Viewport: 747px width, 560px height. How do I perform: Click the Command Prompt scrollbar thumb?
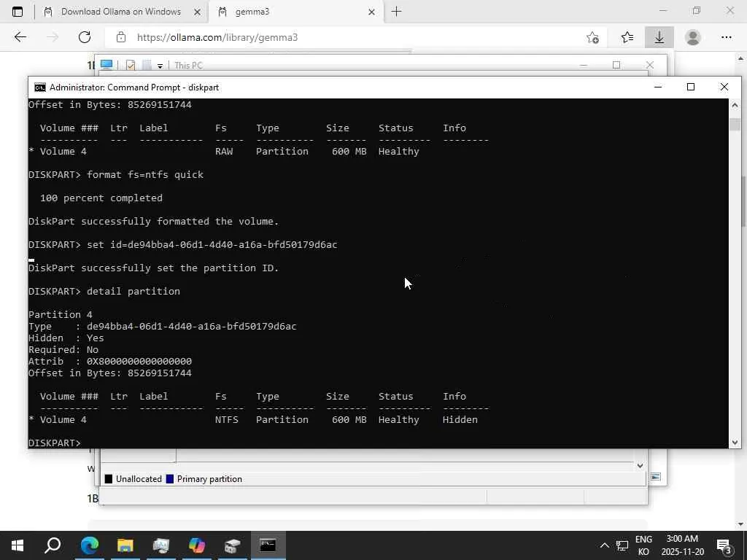coord(735,124)
